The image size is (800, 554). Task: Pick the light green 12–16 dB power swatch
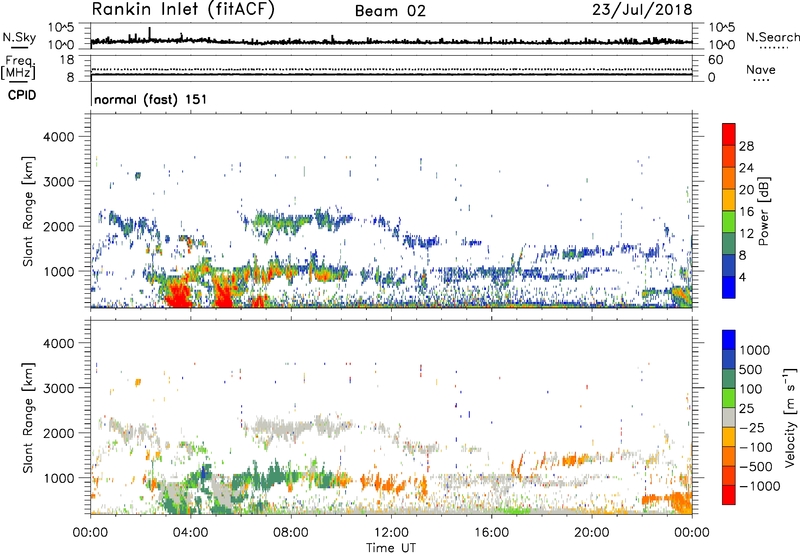click(x=729, y=222)
